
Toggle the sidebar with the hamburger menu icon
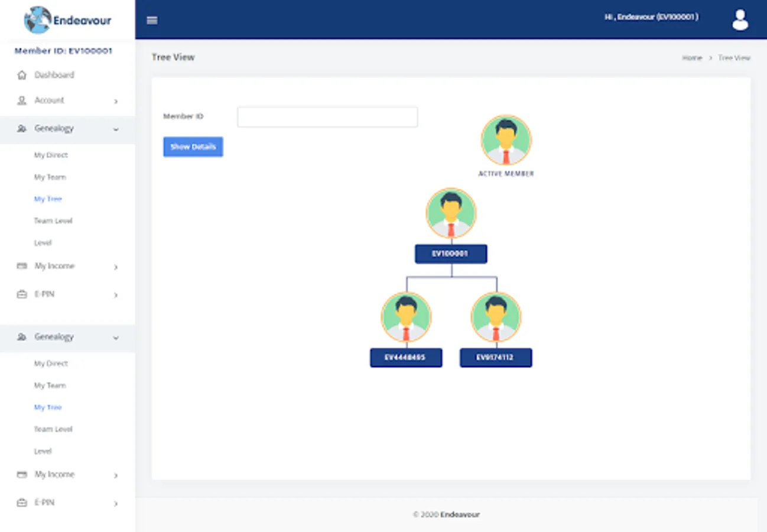[x=152, y=20]
